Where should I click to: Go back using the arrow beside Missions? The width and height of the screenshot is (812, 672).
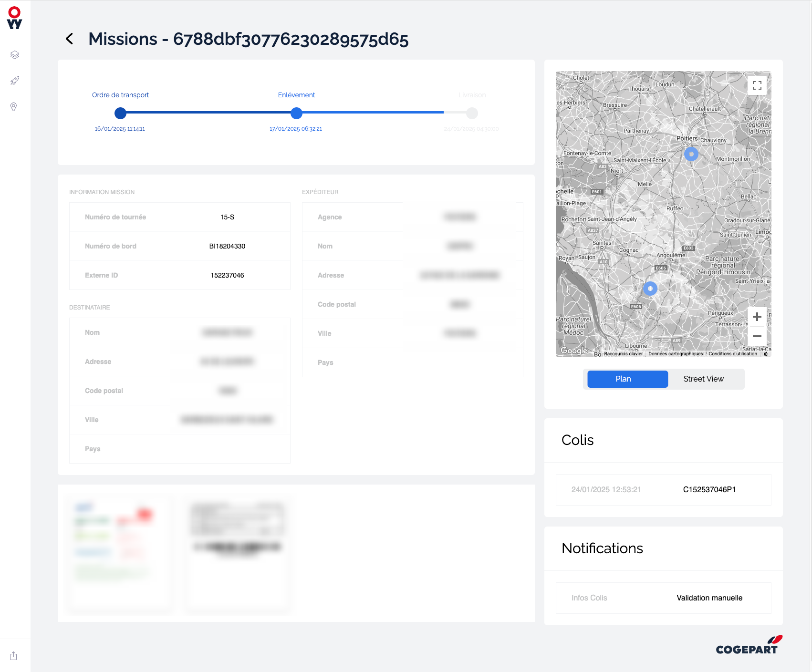pos(70,39)
